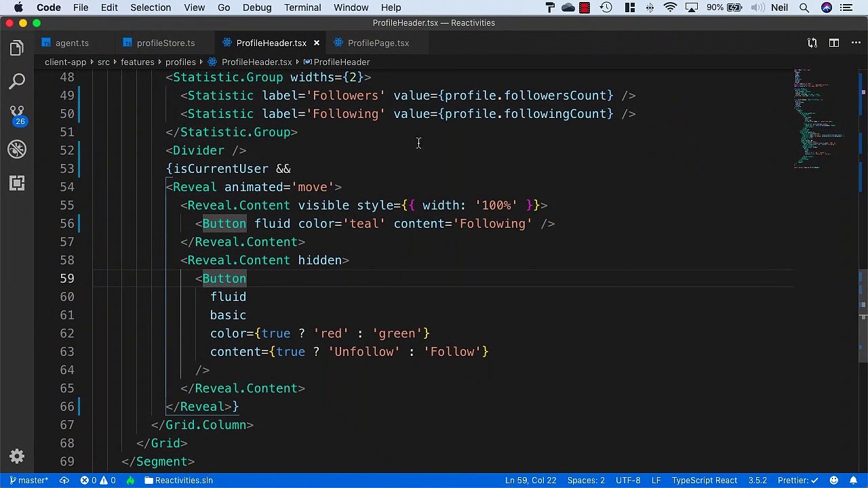Open the Go menu
The width and height of the screenshot is (868, 488).
click(224, 7)
